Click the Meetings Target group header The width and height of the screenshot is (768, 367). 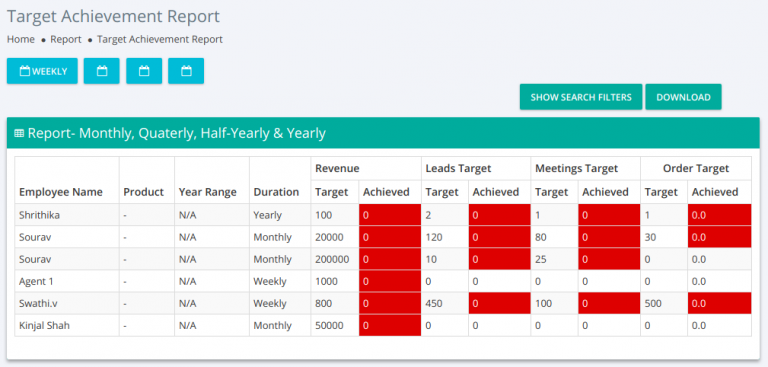point(576,169)
